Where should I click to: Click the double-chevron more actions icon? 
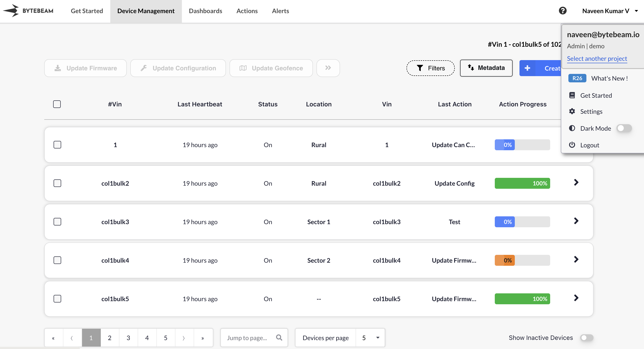click(x=328, y=68)
